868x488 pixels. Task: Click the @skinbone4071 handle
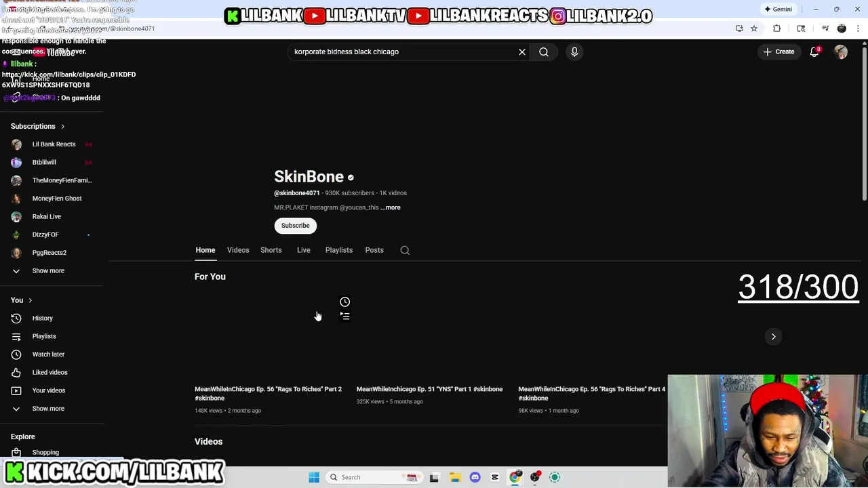297,193
